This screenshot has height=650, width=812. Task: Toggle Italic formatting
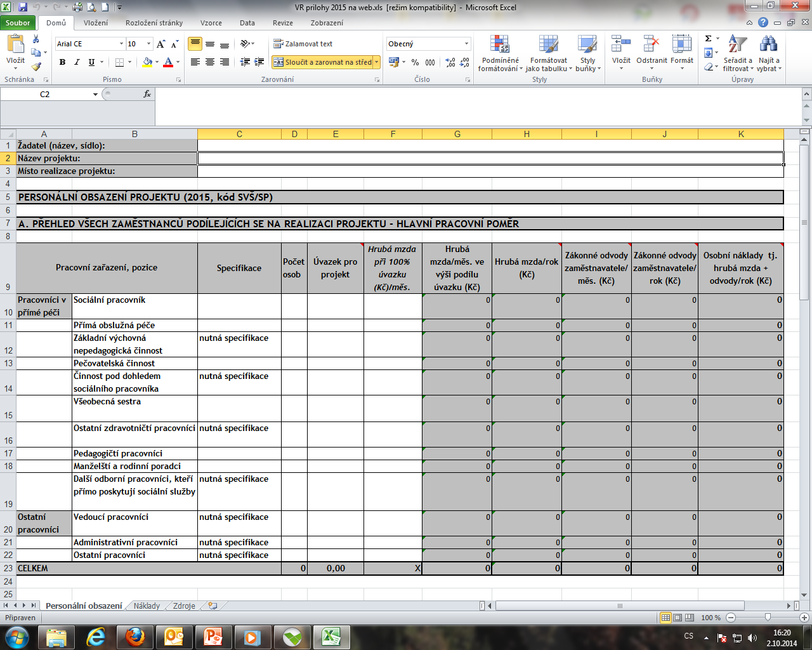[x=77, y=62]
